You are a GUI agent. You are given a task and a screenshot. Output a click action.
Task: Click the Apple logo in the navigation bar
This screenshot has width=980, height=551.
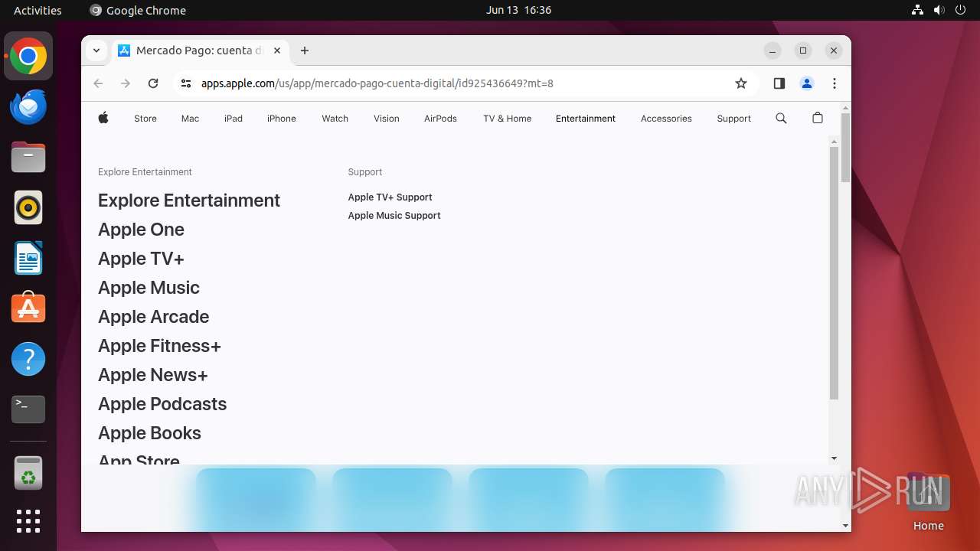(x=103, y=118)
